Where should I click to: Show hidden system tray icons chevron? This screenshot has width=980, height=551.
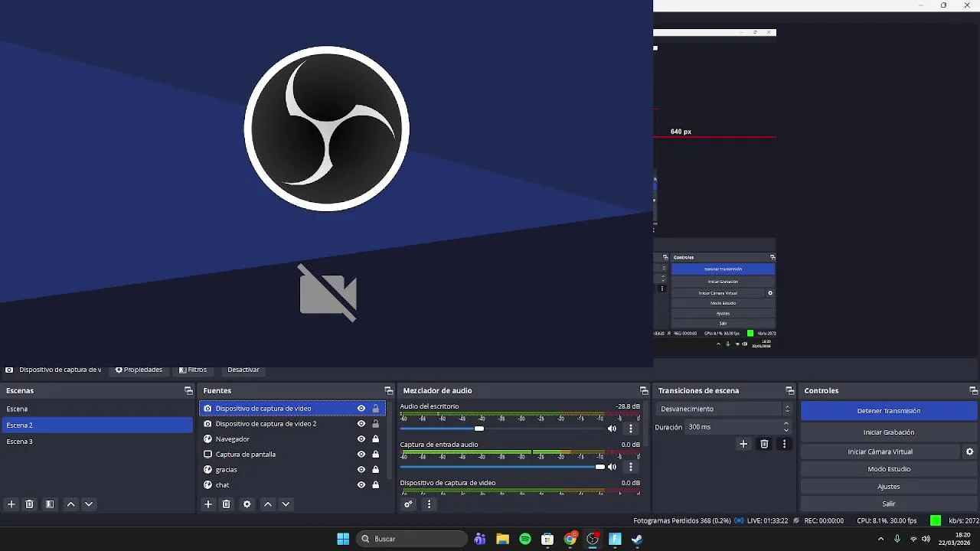tap(880, 539)
